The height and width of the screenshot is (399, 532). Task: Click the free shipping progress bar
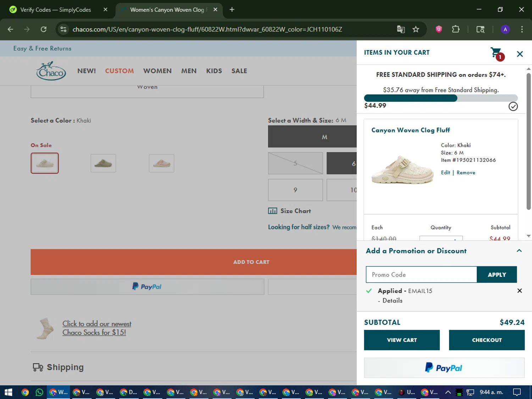[x=441, y=98]
